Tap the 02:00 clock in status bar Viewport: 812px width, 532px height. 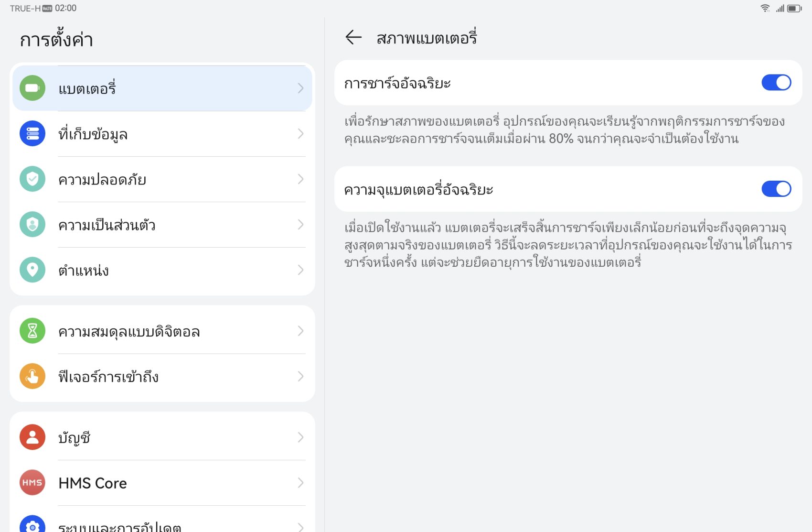(66, 8)
